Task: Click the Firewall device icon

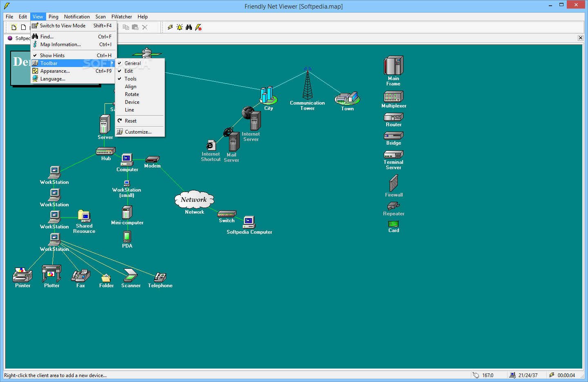Action: pyautogui.click(x=393, y=183)
